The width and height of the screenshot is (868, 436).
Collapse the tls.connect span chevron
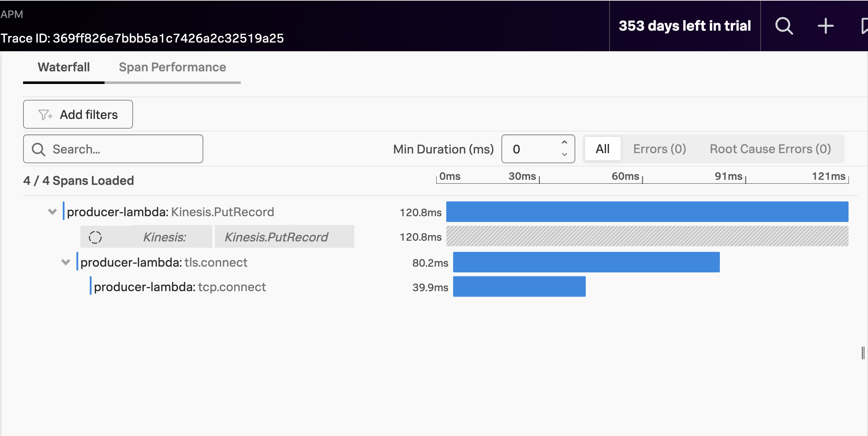coord(66,262)
